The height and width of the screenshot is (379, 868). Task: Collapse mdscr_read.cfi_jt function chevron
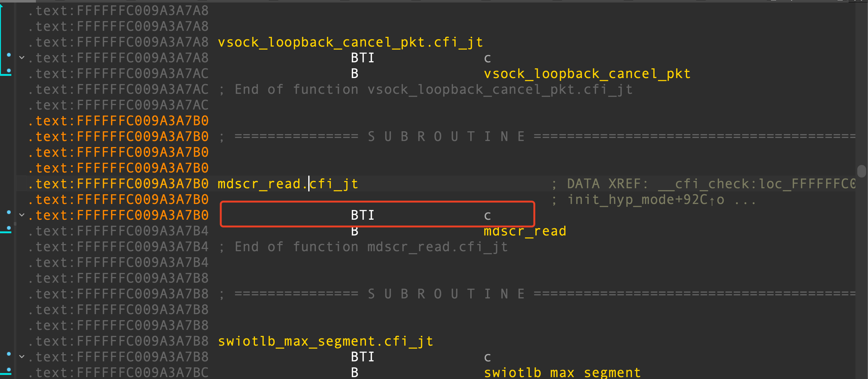[x=22, y=215]
